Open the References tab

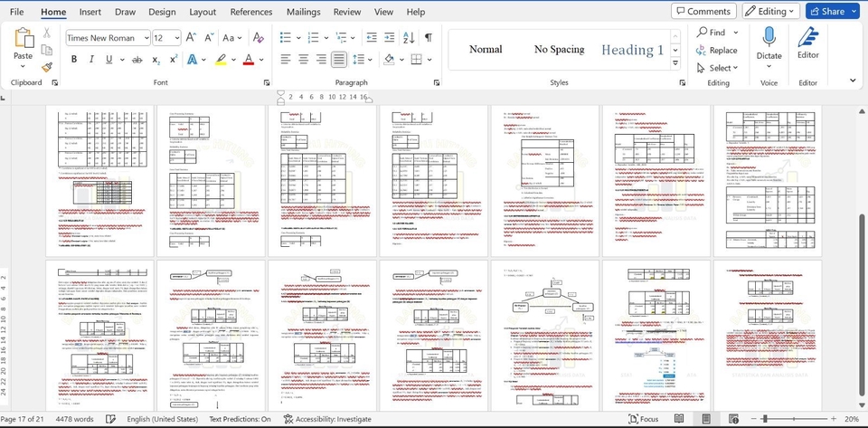[251, 12]
